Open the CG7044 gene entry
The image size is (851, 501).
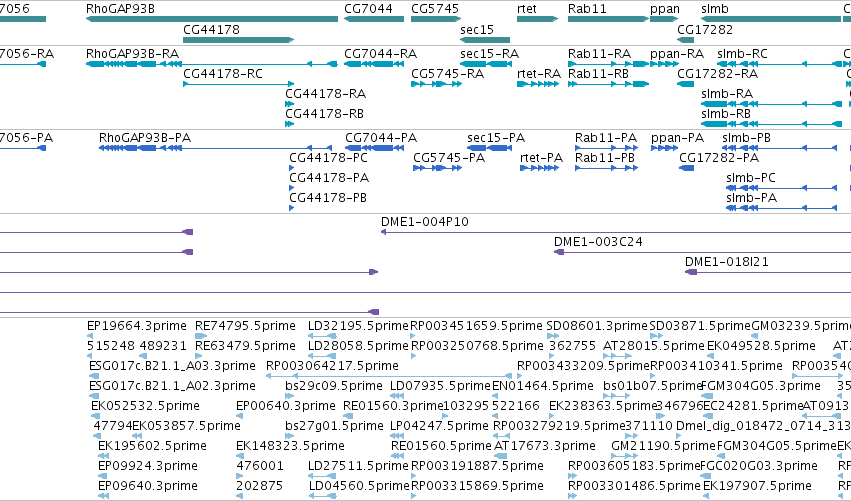[x=368, y=9]
